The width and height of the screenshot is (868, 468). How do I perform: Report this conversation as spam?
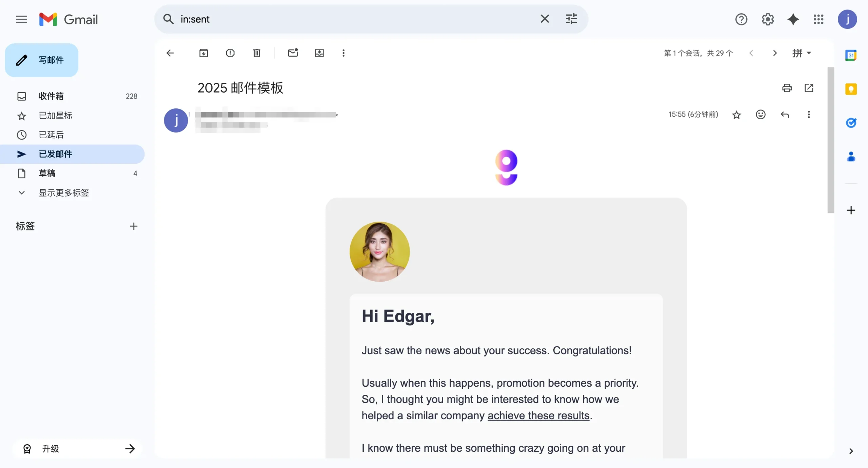pos(230,53)
